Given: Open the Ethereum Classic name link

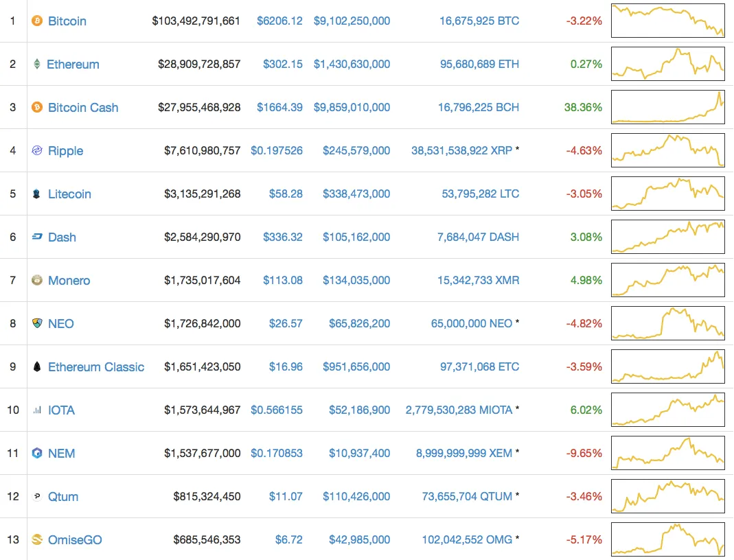Looking at the screenshot, I should (x=96, y=366).
